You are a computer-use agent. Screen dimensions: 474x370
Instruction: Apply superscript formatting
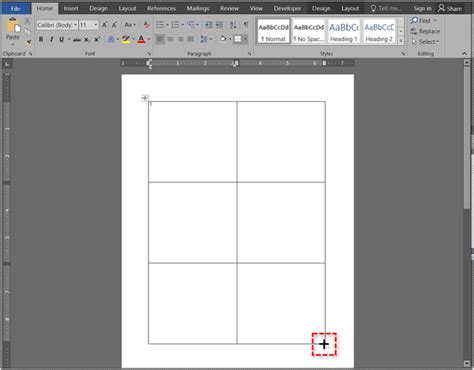click(x=97, y=40)
